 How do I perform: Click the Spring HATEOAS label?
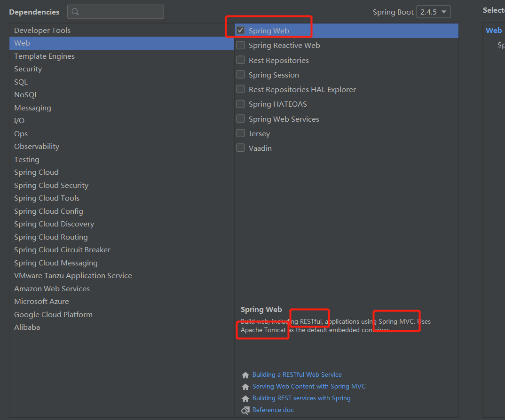(x=277, y=104)
